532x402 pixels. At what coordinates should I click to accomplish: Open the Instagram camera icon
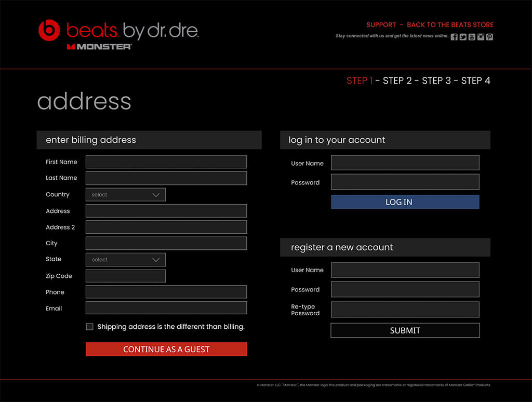coord(481,37)
